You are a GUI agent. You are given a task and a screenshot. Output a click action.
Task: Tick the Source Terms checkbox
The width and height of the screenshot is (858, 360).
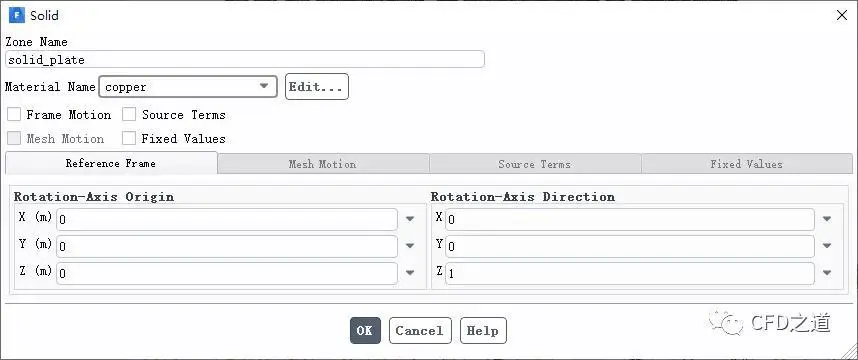point(129,114)
